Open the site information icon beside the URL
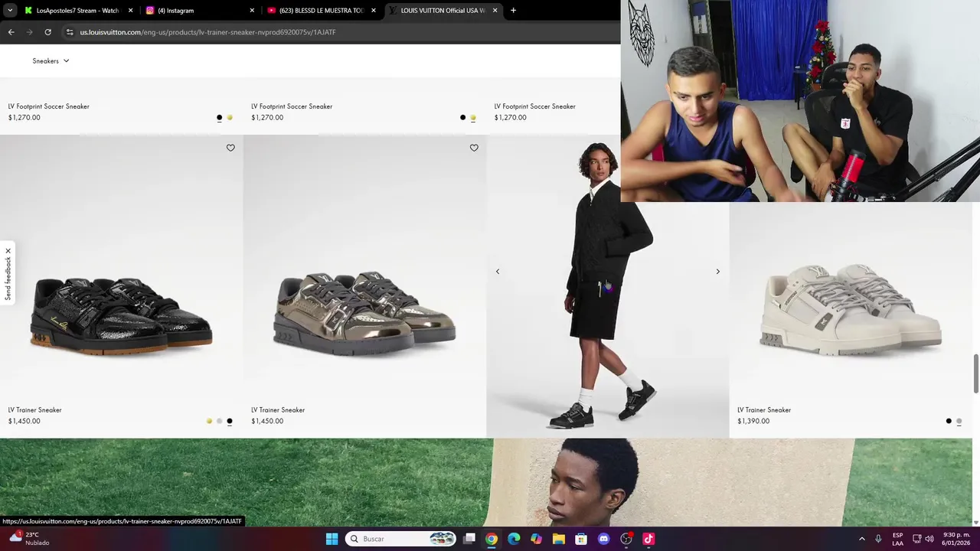Viewport: 980px width, 551px height. (70, 32)
